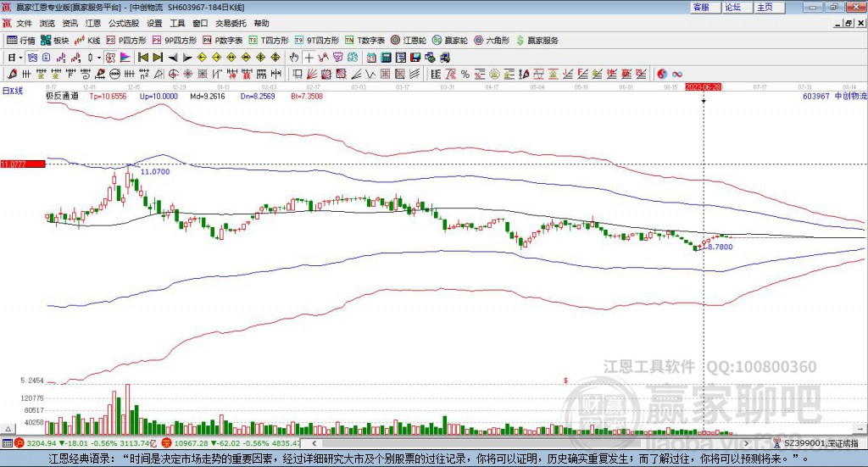Screen dimensions: 868x467
Task: Switch to the K线 chart view
Action: pos(87,41)
